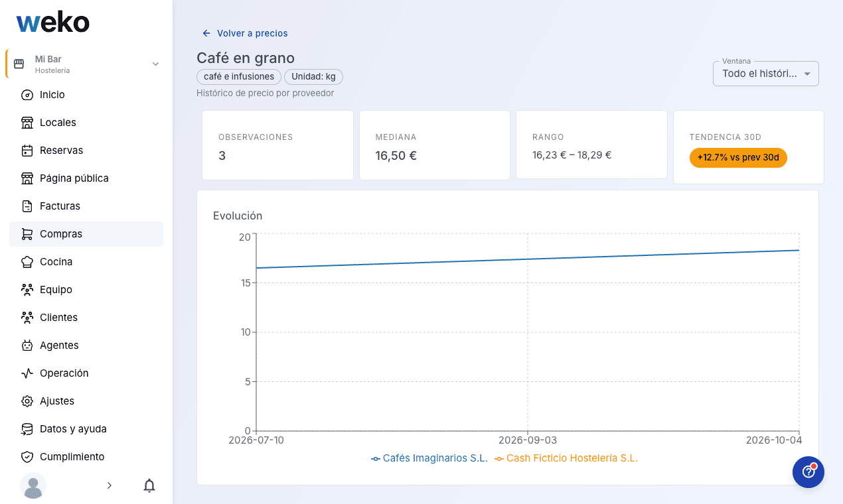Viewport: 843px width, 504px height.
Task: Click the Mi Bar store icon
Action: click(x=19, y=64)
